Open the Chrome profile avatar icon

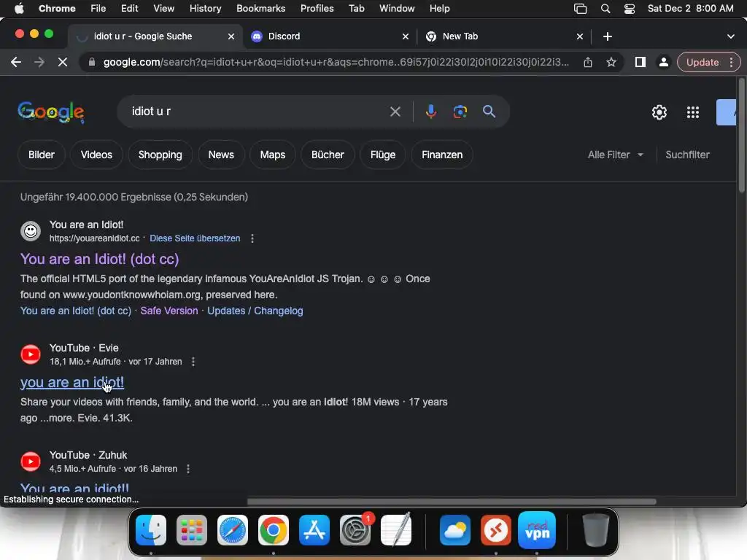[x=663, y=63]
